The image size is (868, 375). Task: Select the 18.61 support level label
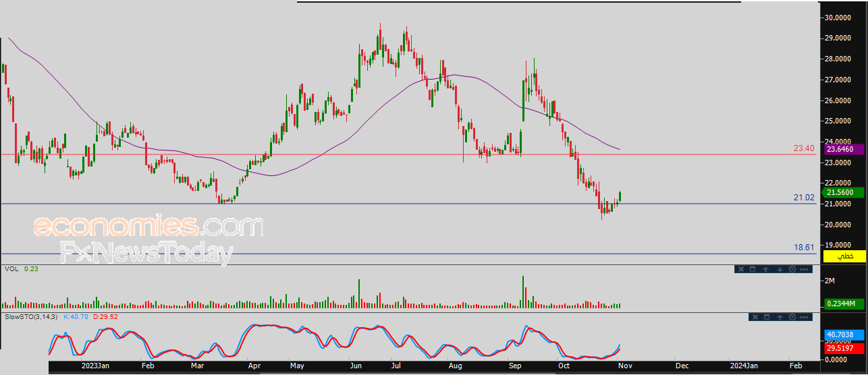pyautogui.click(x=804, y=248)
